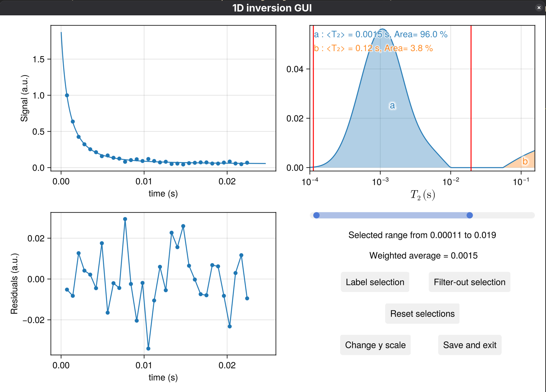Click the Weighted average value text

pyautogui.click(x=423, y=255)
